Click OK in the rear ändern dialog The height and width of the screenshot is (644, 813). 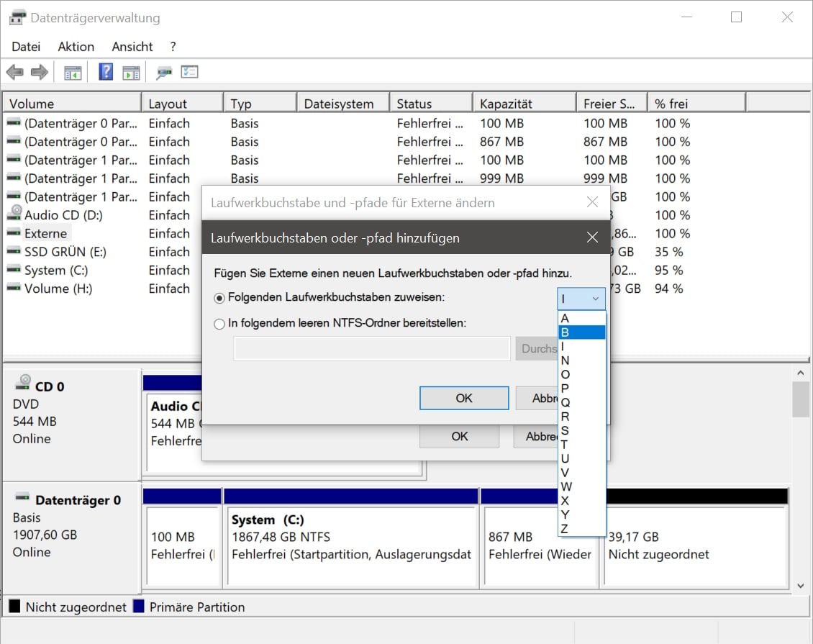(x=460, y=437)
